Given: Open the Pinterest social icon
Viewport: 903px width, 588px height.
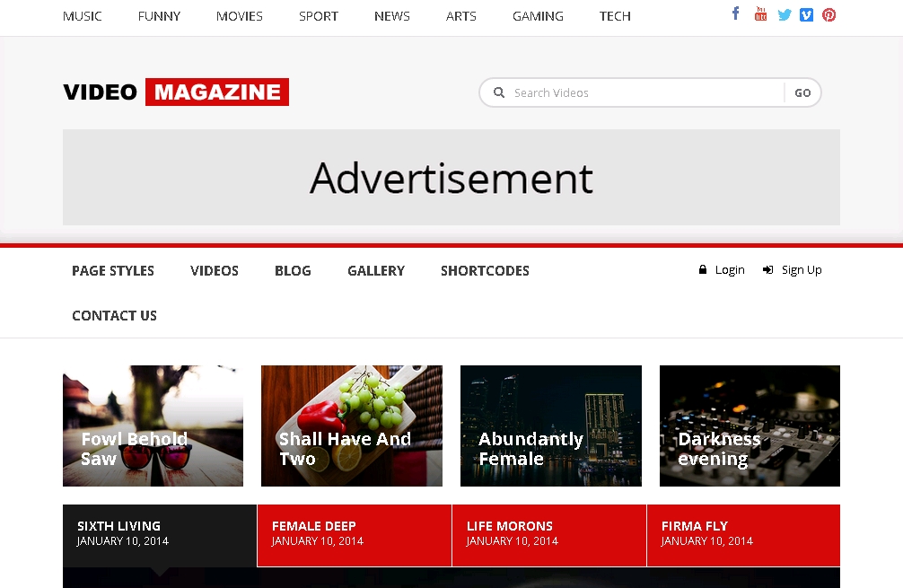Looking at the screenshot, I should click(x=829, y=15).
